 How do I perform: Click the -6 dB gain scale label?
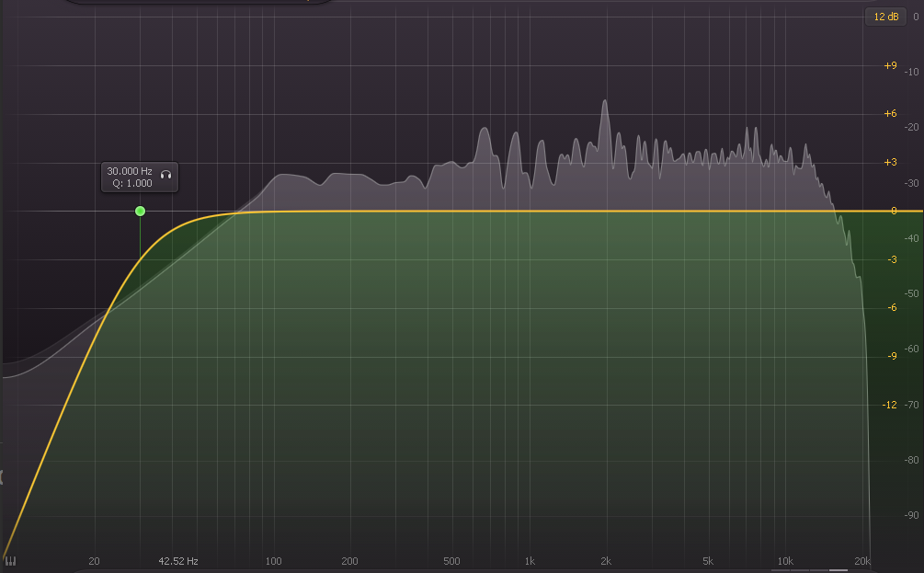[892, 308]
